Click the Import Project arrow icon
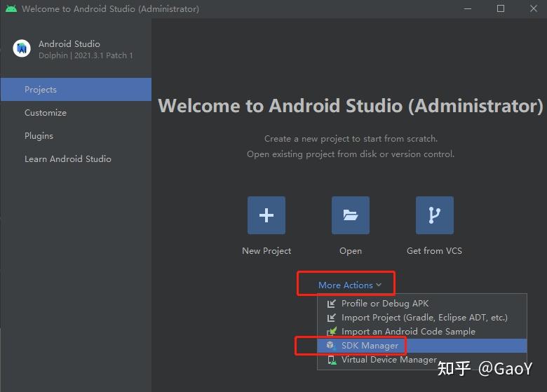The width and height of the screenshot is (547, 392). pos(332,318)
